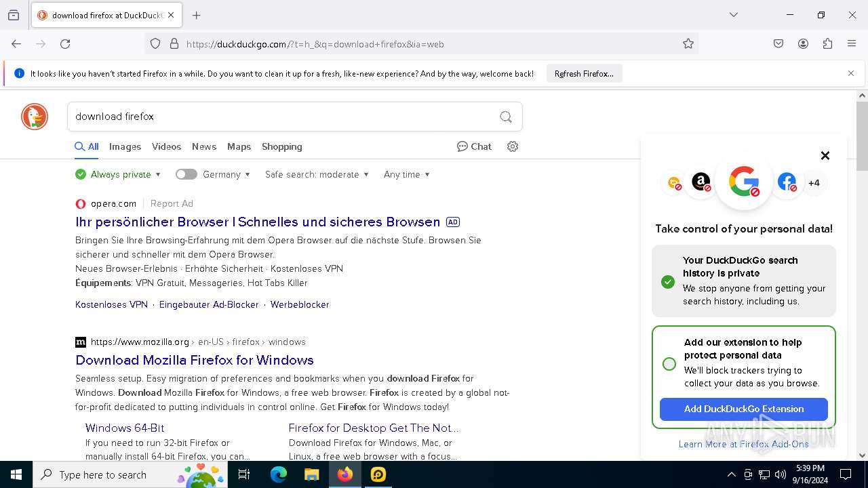Switch to the Videos tab

tap(166, 146)
